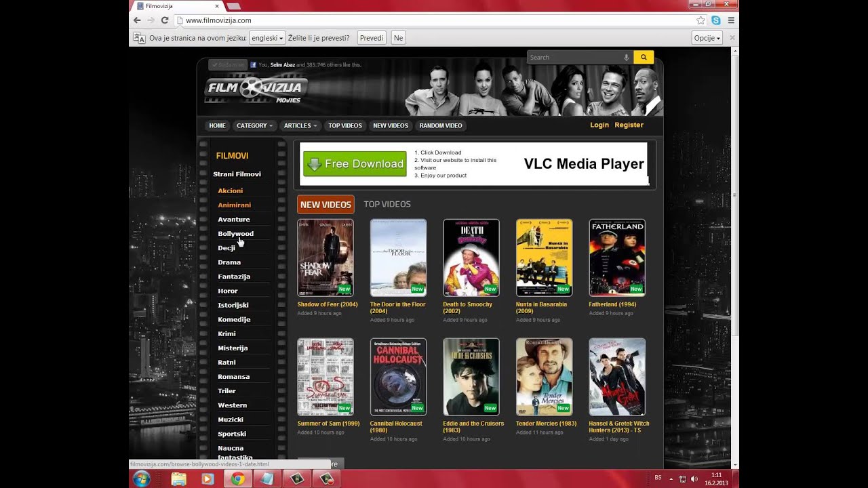
Task: Click the Facebook Like button
Action: [x=229, y=65]
